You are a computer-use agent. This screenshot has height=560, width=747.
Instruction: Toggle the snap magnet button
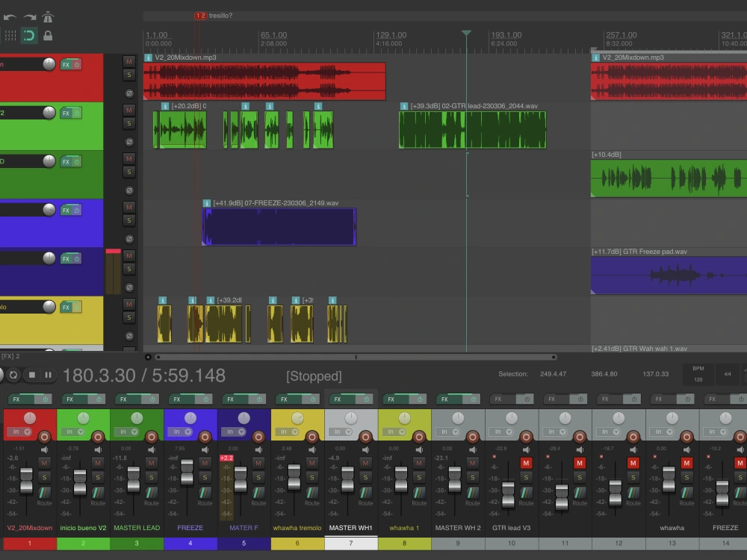29,36
